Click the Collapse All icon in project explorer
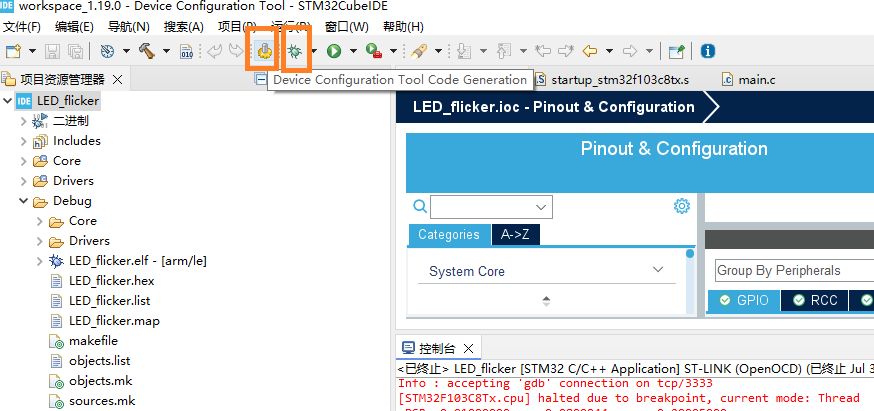 [x=260, y=80]
